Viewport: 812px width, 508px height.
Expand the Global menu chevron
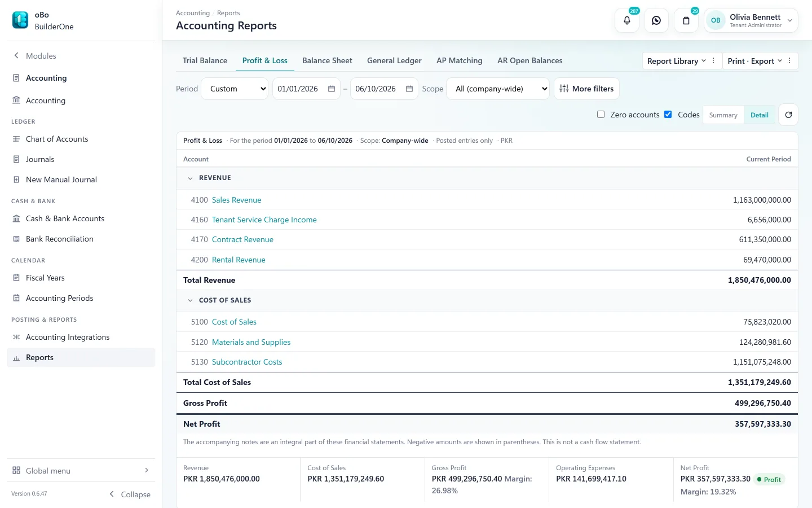click(147, 470)
